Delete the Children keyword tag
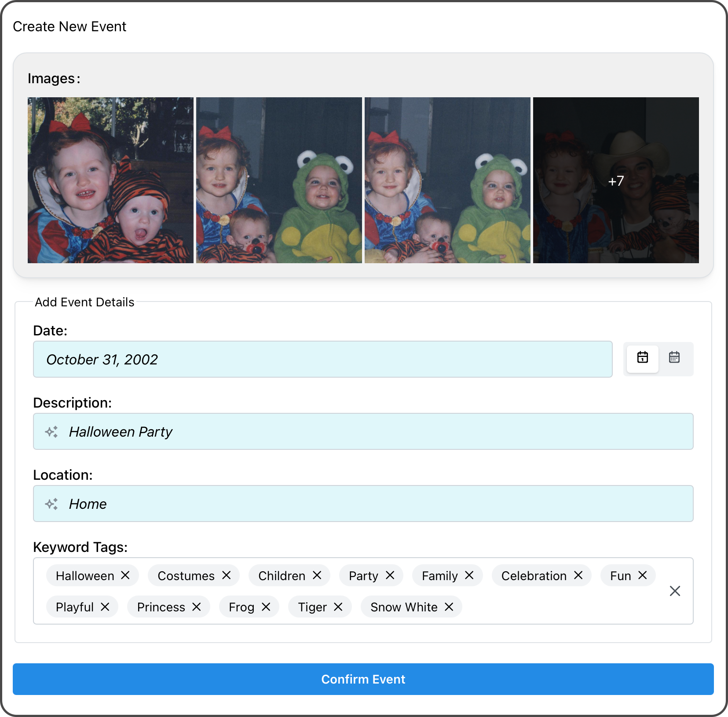Viewport: 728px width, 717px height. (x=317, y=575)
